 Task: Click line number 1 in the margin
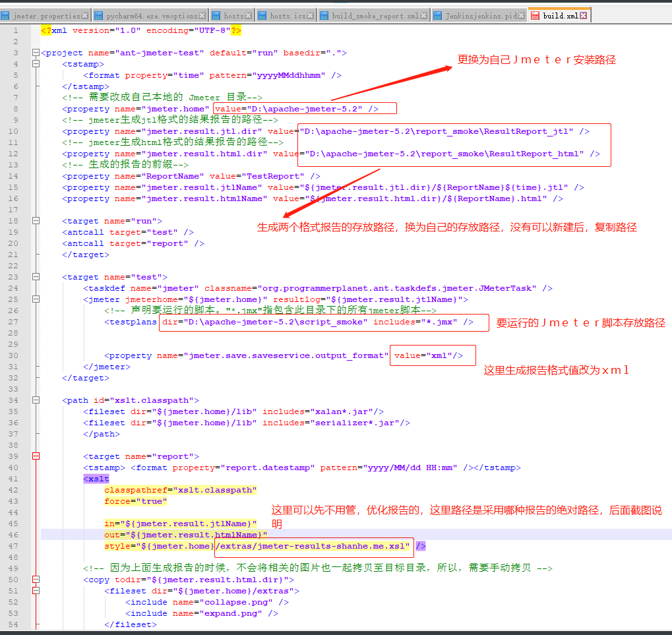pyautogui.click(x=15, y=30)
